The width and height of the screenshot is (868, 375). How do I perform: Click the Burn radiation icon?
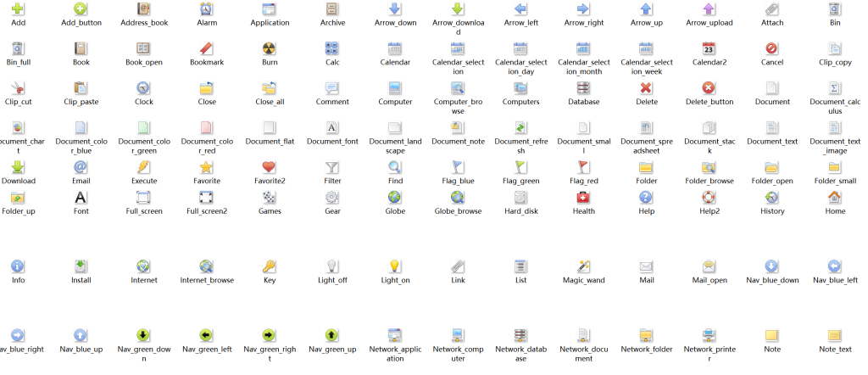click(x=270, y=48)
